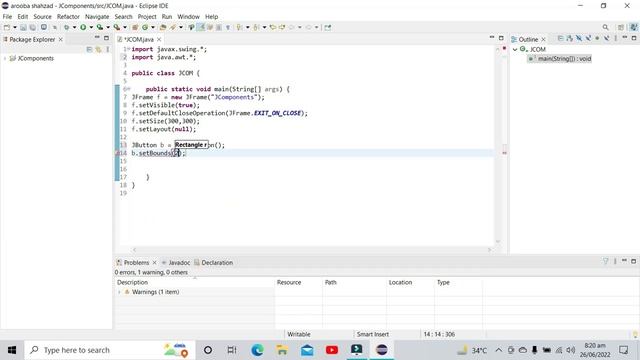The width and height of the screenshot is (640, 360).
Task: Open the Help menu
Action: pos(211,17)
